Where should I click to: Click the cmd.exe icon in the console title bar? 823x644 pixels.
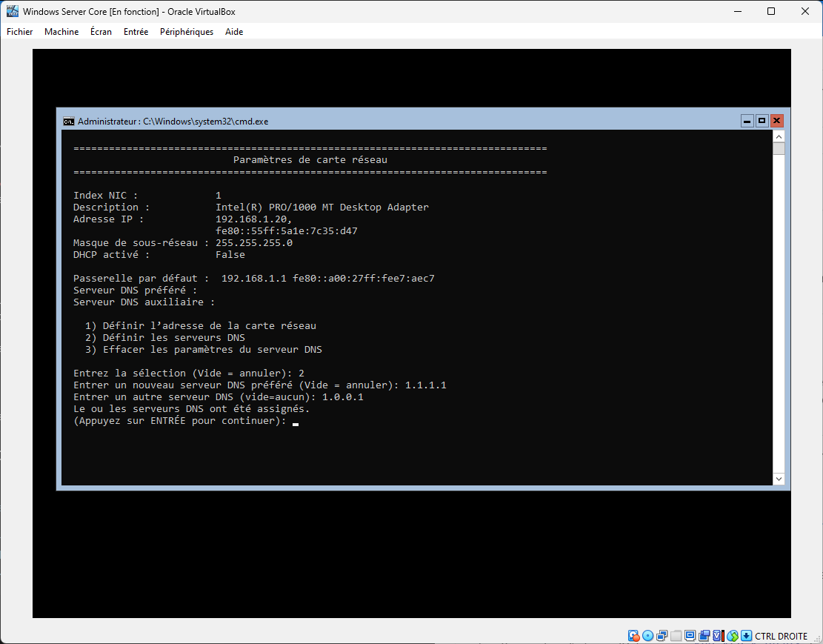pyautogui.click(x=69, y=122)
